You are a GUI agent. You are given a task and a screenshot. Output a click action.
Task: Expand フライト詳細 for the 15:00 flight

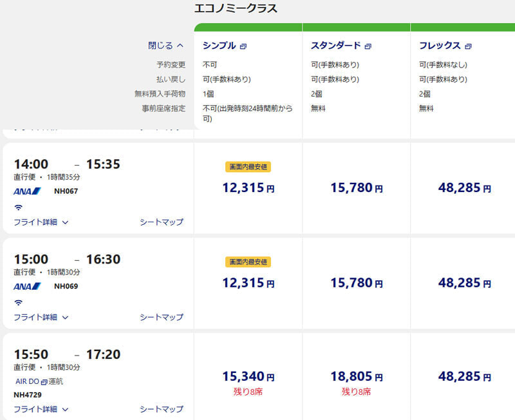click(x=41, y=317)
